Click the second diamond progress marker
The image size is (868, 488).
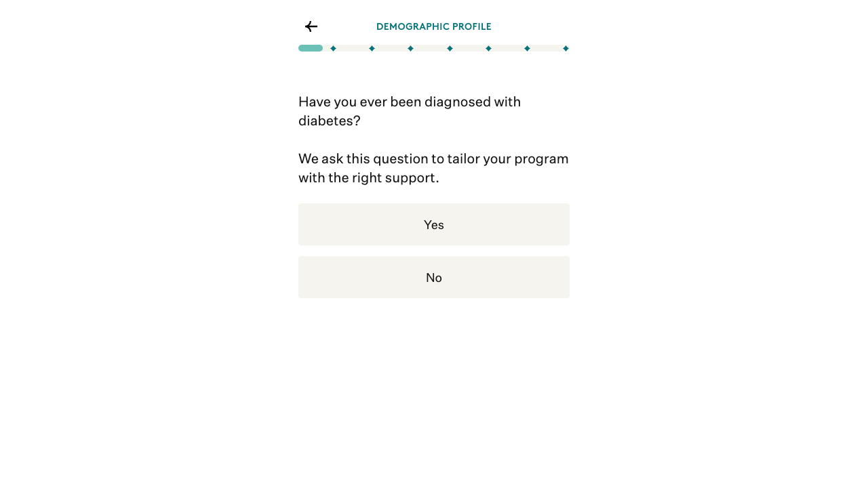coord(372,48)
